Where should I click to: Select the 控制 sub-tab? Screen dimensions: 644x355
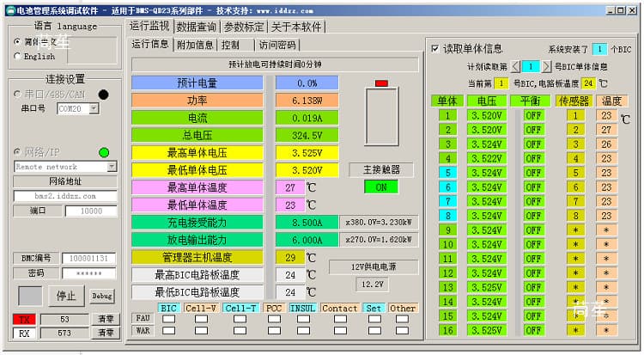coord(236,45)
